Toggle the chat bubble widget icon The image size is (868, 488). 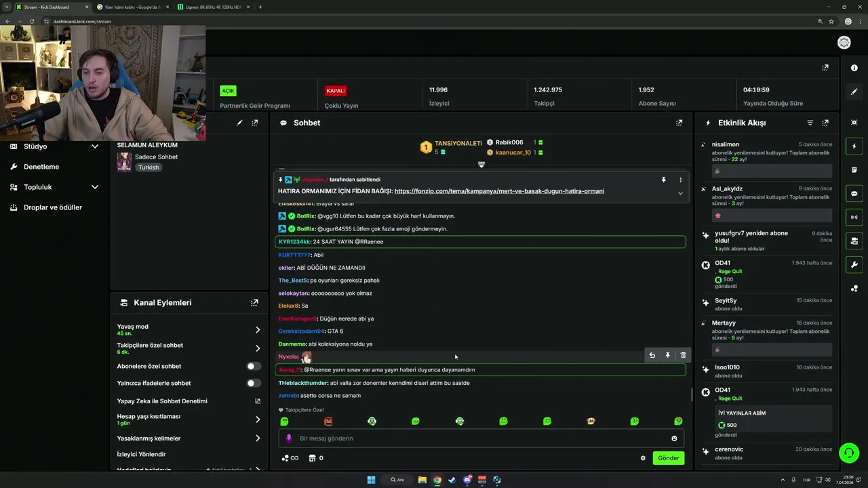[854, 194]
